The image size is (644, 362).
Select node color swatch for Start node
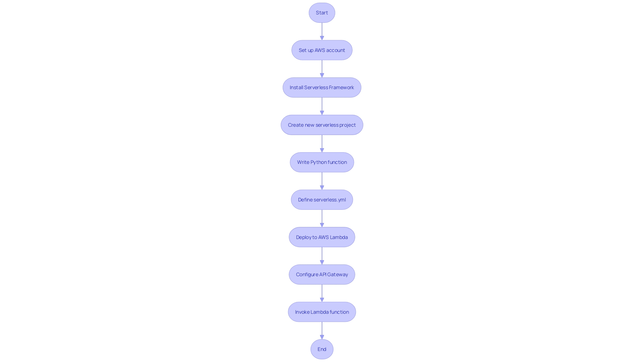click(x=322, y=12)
